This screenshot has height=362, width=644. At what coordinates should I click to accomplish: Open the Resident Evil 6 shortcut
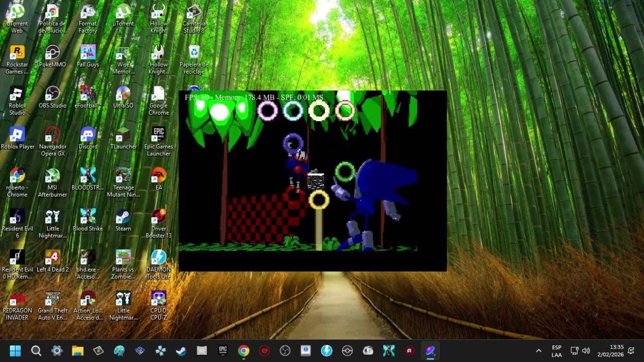click(x=17, y=224)
